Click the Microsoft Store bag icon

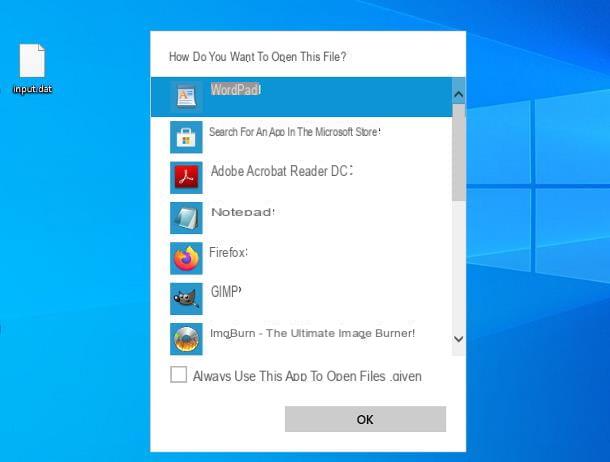coord(186,137)
